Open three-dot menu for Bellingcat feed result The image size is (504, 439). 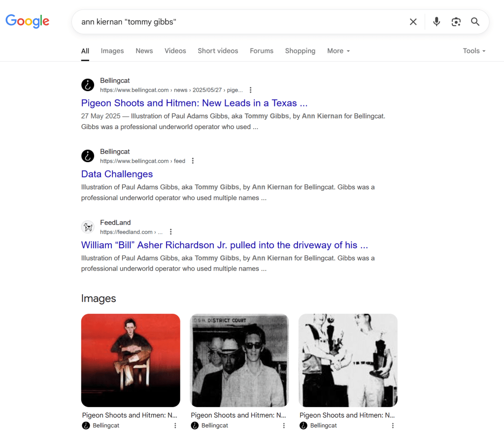[193, 161]
